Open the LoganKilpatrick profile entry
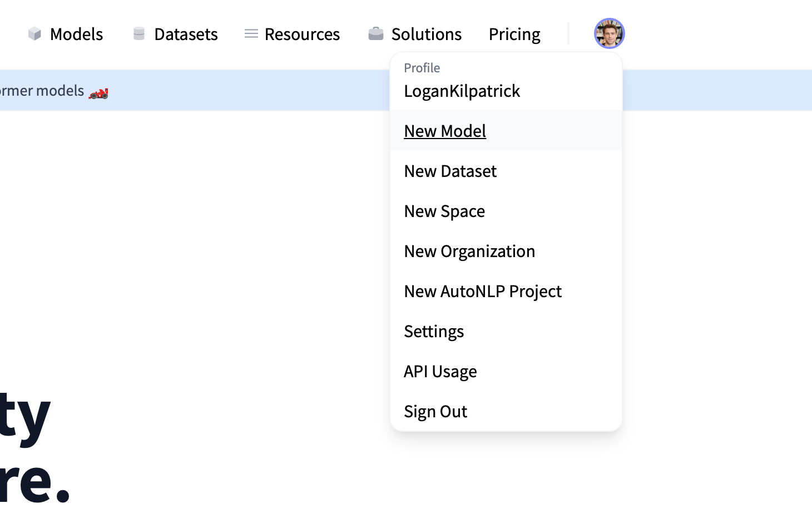This screenshot has height=523, width=812. pyautogui.click(x=462, y=91)
